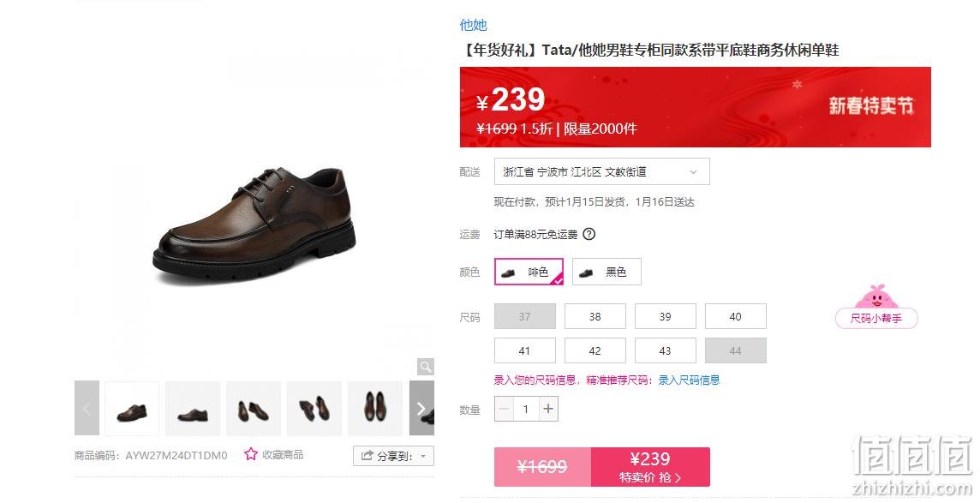This screenshot has height=503, width=980.
Task: Open the delivery address dropdown
Action: pyautogui.click(x=602, y=172)
